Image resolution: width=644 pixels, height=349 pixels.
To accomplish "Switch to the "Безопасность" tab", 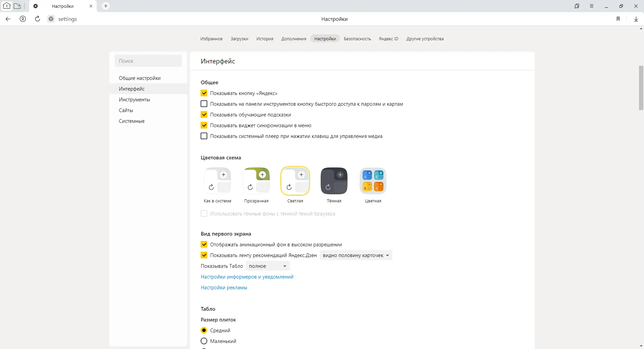I will [357, 39].
